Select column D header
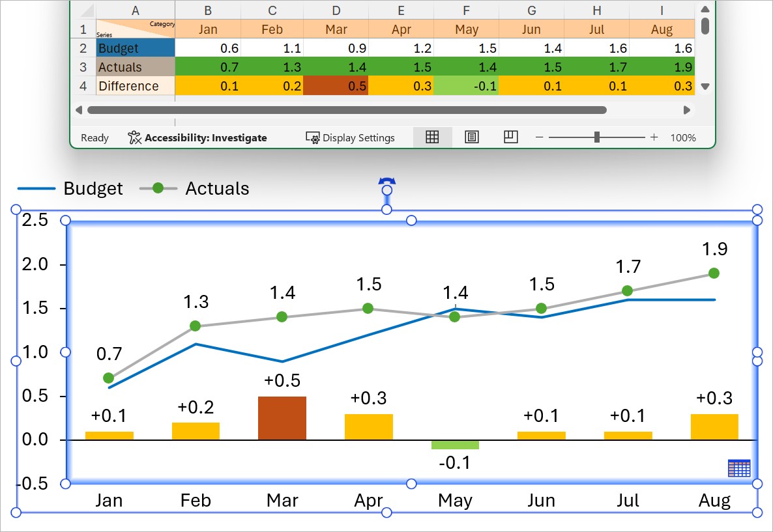773x532 pixels. (336, 10)
